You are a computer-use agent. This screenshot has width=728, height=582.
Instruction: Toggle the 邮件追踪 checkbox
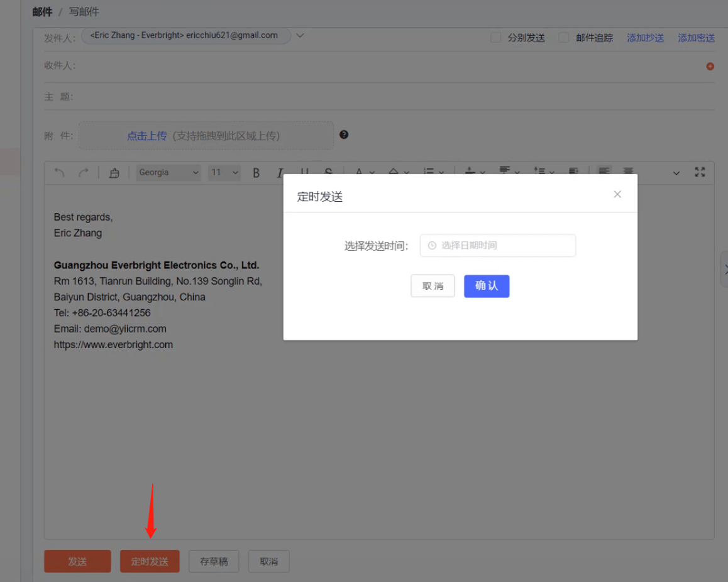(564, 38)
